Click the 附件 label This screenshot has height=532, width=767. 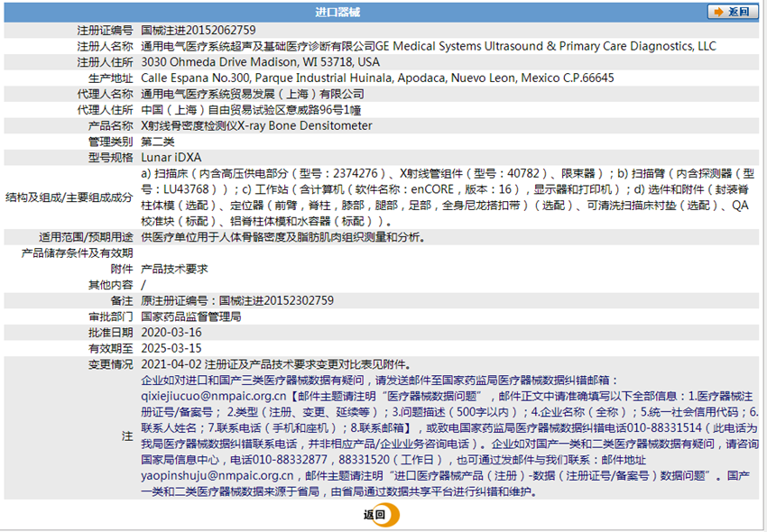(122, 269)
